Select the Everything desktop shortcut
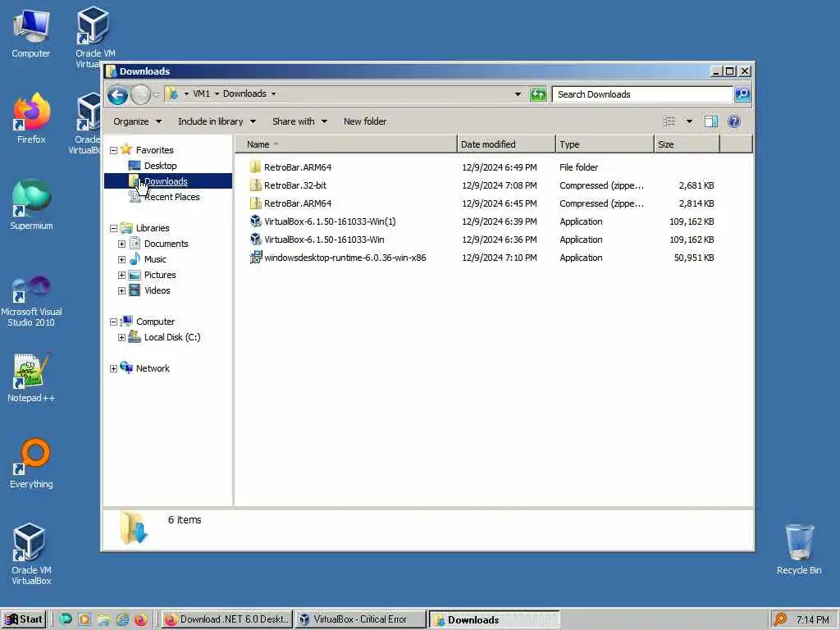This screenshot has width=840, height=630. click(x=31, y=464)
